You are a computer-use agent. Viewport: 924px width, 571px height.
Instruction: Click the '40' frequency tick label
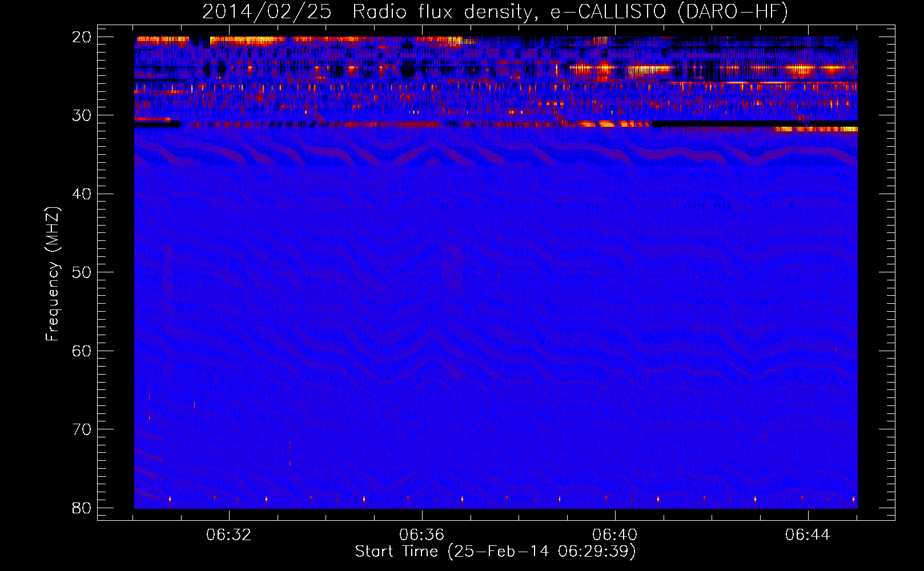coord(82,194)
